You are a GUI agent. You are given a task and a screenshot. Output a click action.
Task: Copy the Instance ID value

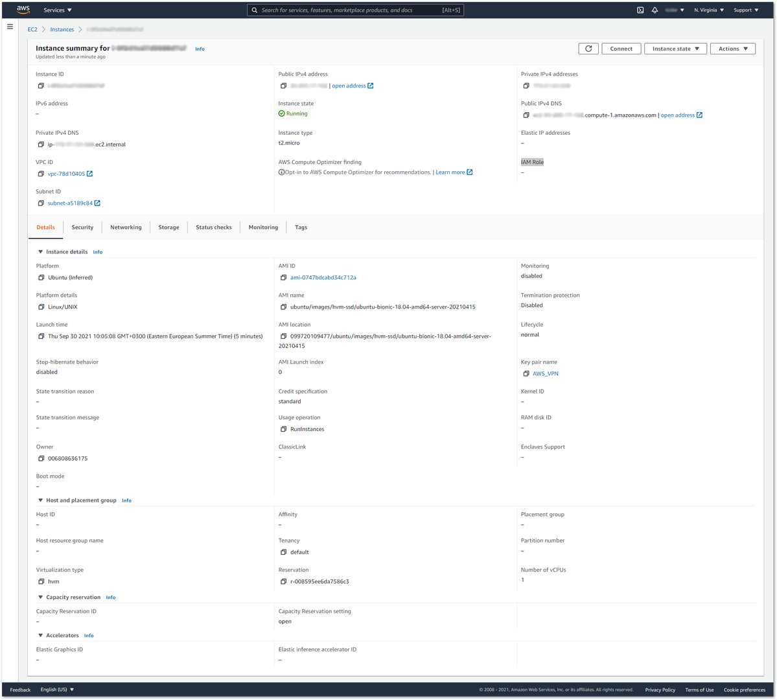click(41, 86)
